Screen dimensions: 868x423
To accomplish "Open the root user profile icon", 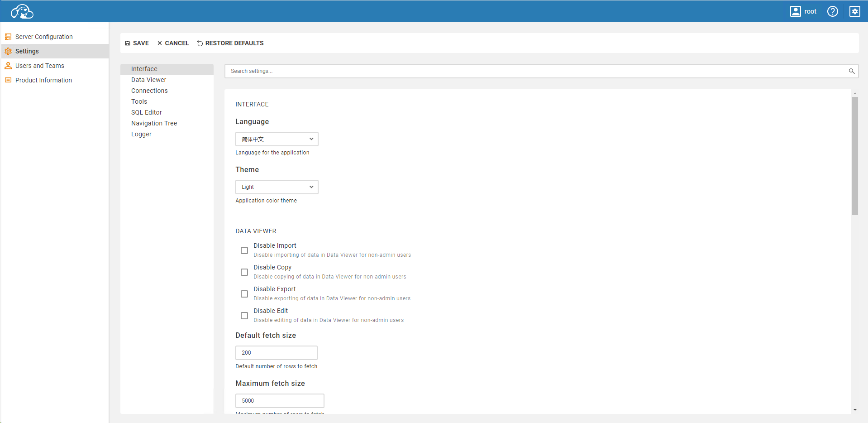I will click(x=795, y=11).
